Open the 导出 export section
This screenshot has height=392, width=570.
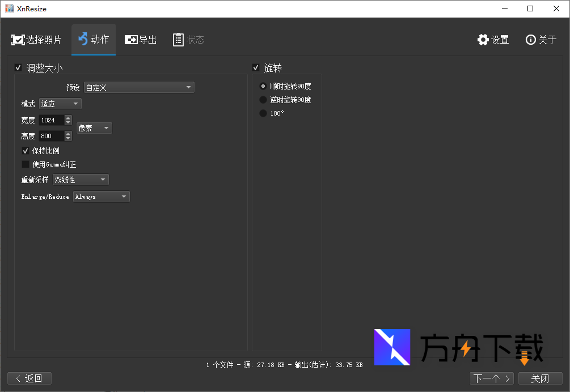click(141, 40)
